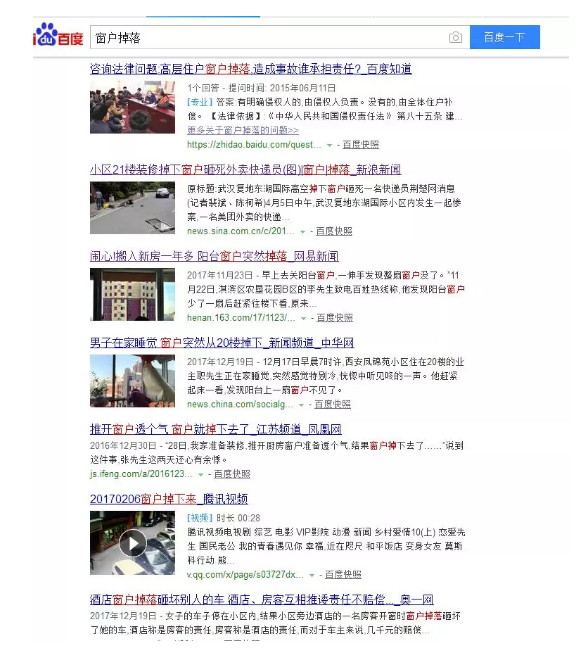Click the Baidu logo
Viewport: 577px width, 649px height.
point(58,35)
